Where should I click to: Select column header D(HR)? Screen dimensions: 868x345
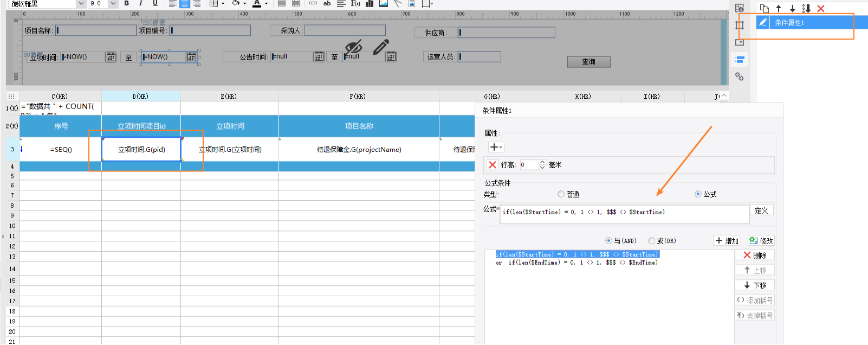coord(141,96)
